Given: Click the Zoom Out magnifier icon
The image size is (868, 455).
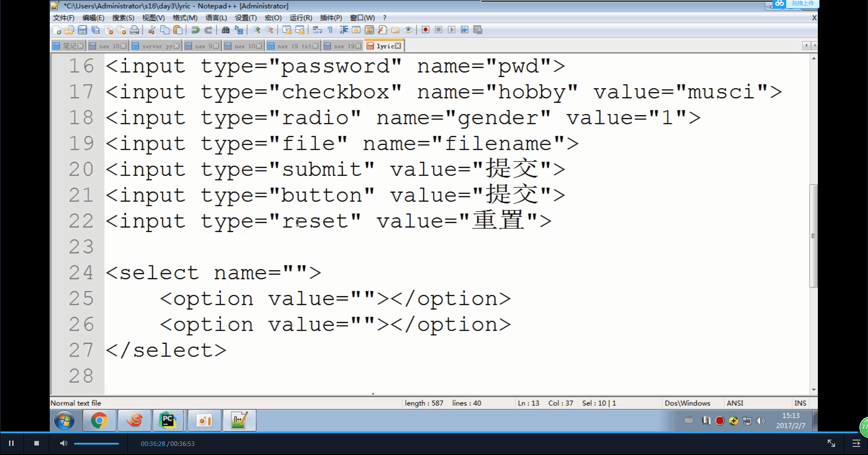Looking at the screenshot, I should pyautogui.click(x=269, y=30).
